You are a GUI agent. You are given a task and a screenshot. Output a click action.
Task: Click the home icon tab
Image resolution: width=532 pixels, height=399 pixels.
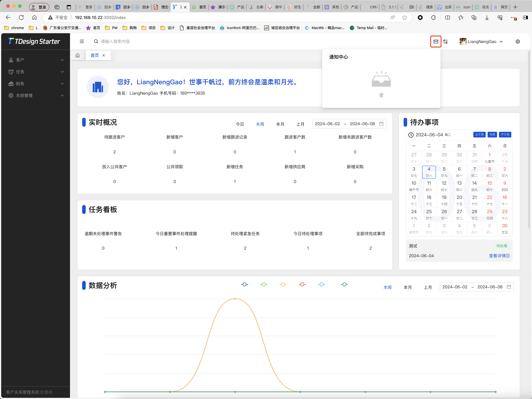pyautogui.click(x=77, y=55)
